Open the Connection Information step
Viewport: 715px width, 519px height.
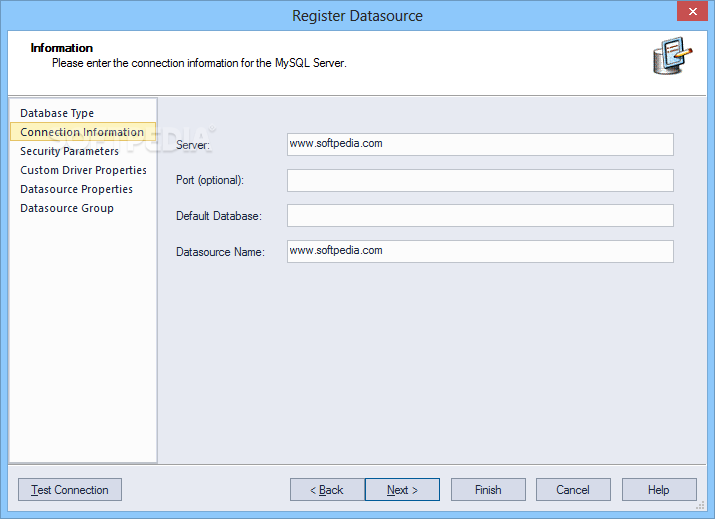pyautogui.click(x=82, y=132)
